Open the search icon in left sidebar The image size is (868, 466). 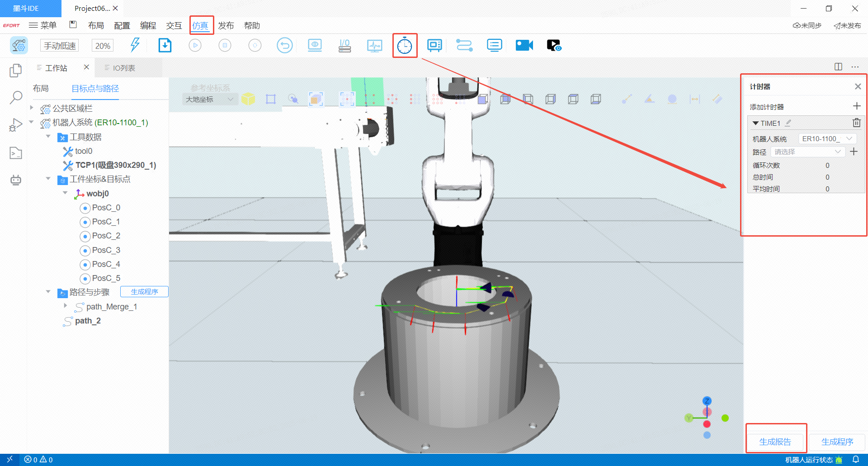[x=16, y=97]
